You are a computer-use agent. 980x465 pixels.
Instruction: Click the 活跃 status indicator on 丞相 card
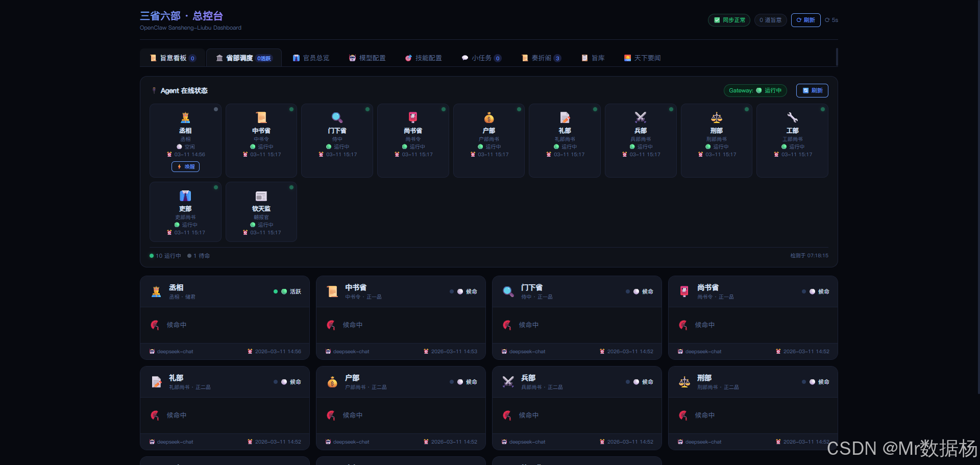287,291
